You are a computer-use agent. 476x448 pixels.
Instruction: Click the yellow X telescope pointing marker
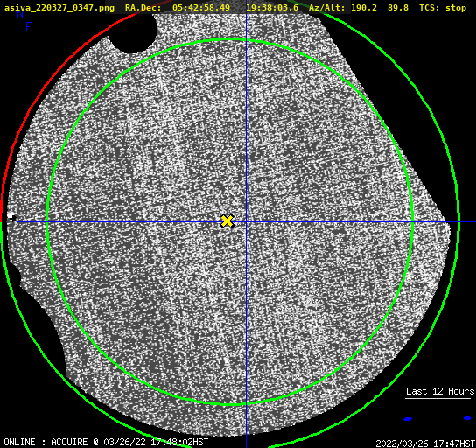(x=227, y=221)
